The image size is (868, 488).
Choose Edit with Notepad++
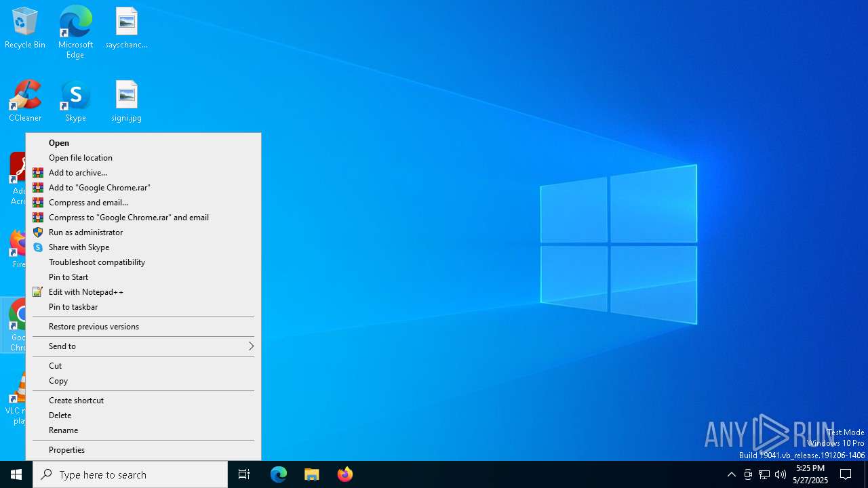point(143,292)
